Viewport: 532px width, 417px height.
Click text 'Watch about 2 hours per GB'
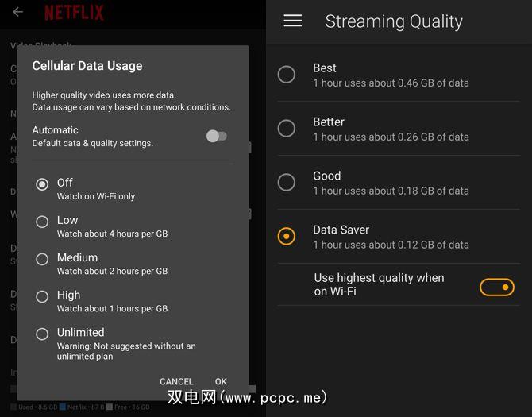112,271
